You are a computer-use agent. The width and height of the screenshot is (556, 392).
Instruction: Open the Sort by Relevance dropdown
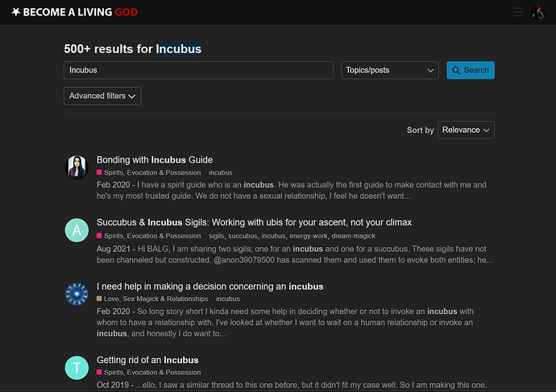tap(466, 130)
